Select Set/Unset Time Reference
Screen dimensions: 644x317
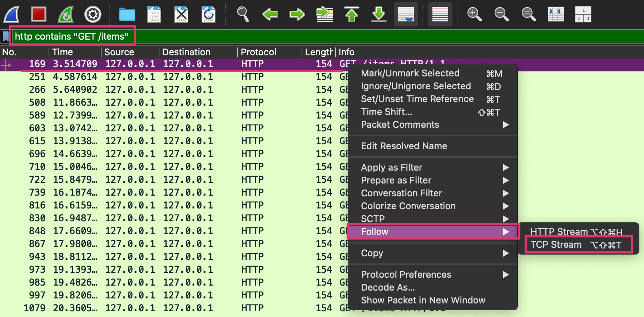tap(432, 99)
